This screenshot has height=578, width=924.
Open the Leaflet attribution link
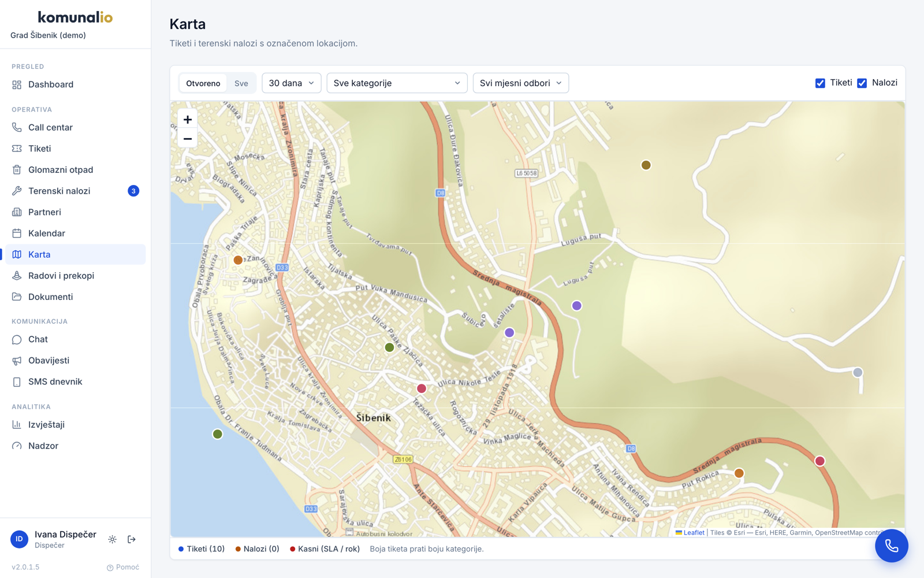[694, 533]
